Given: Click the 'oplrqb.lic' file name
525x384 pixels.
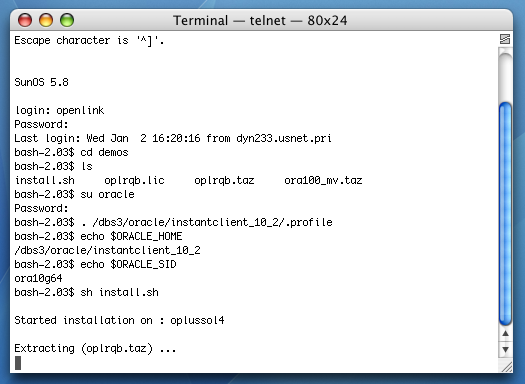Looking at the screenshot, I should coord(134,180).
